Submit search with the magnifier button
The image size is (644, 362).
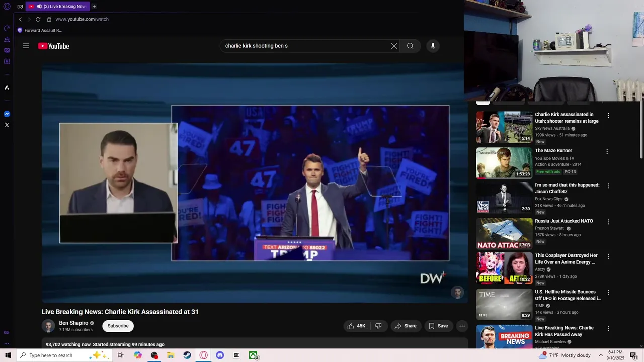tap(410, 46)
